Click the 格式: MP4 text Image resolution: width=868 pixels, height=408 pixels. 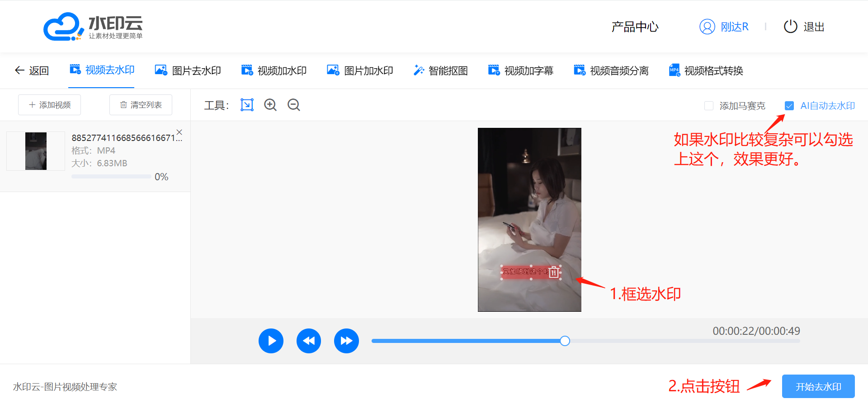[93, 150]
